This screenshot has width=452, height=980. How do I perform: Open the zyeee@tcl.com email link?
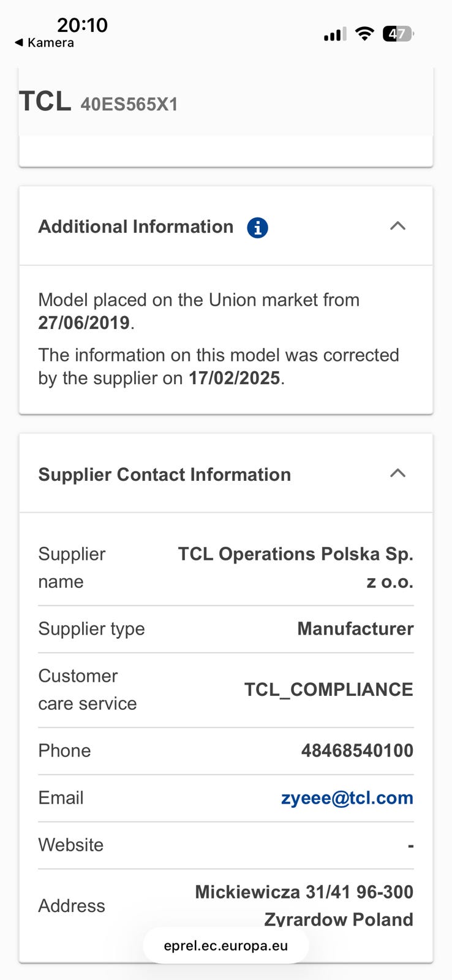coord(347,797)
